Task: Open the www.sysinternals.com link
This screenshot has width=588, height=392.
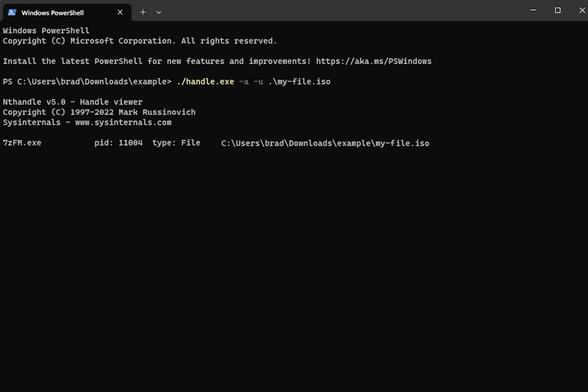Action: click(123, 122)
